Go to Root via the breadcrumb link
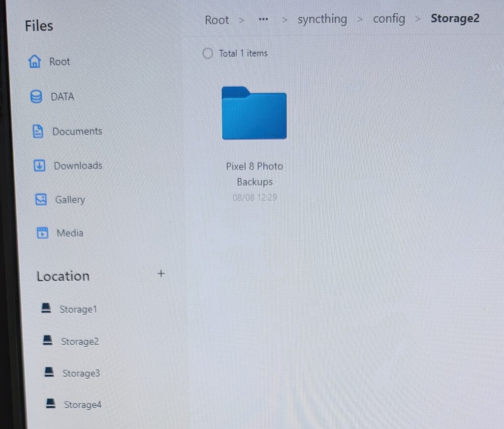The width and height of the screenshot is (504, 429). click(x=217, y=20)
